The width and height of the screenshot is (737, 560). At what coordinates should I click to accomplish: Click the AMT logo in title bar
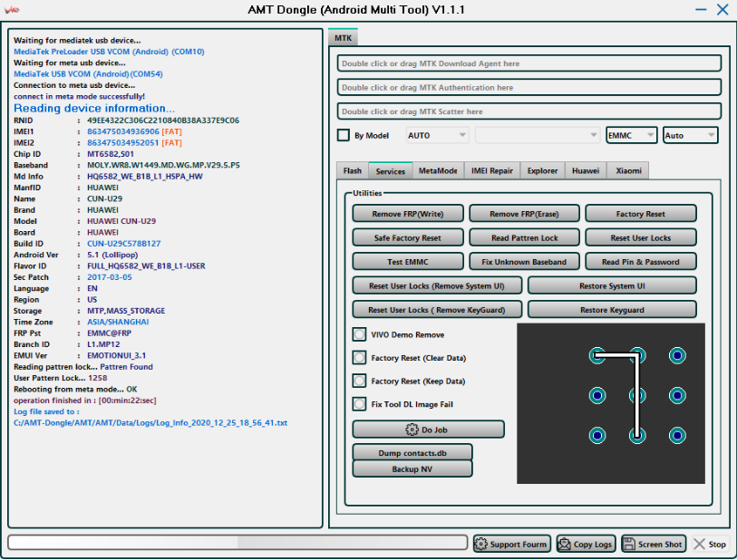click(x=11, y=10)
